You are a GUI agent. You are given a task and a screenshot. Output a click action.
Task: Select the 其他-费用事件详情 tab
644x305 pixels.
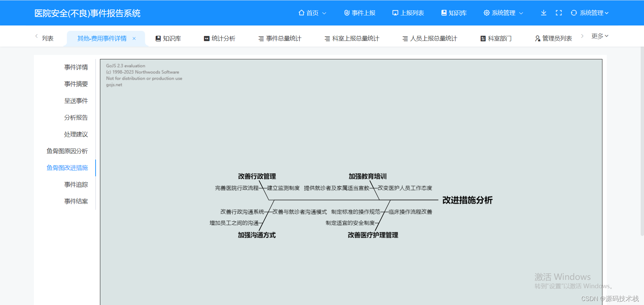(102, 39)
